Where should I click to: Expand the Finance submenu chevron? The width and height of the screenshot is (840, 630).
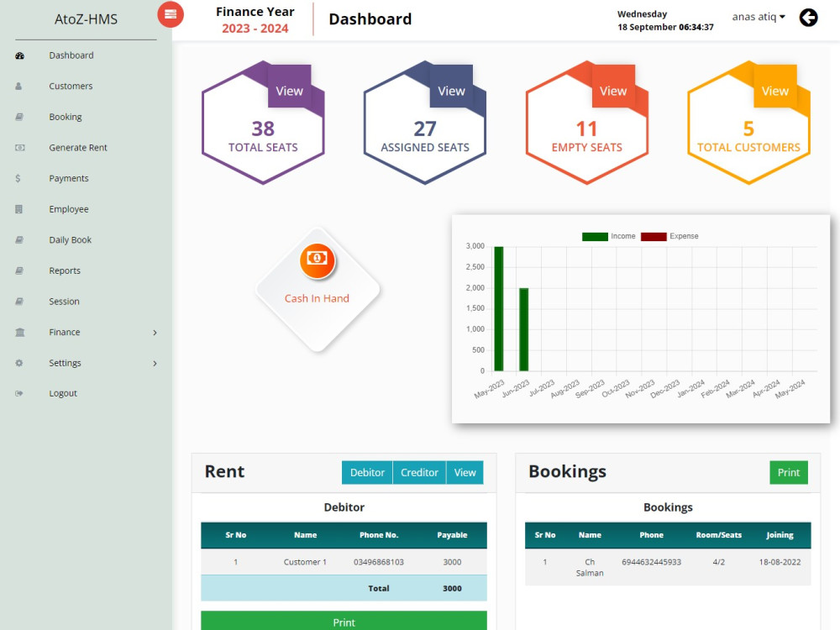pos(155,333)
